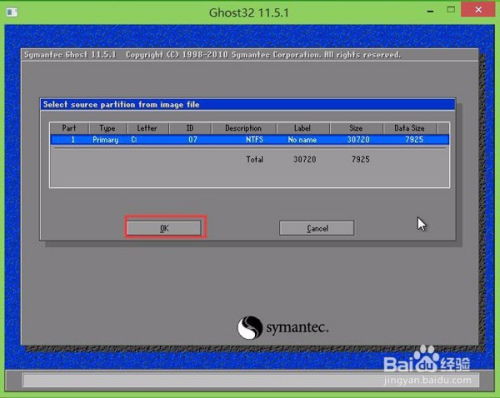Click the Cancel button

317,228
